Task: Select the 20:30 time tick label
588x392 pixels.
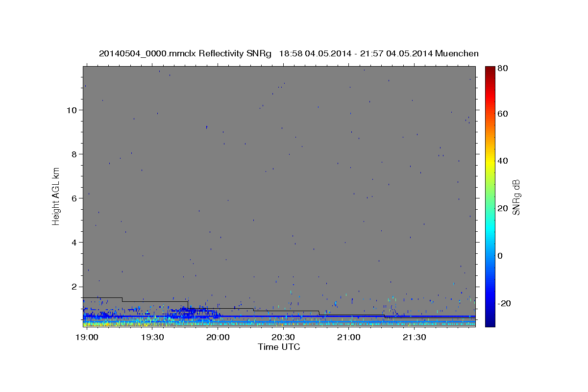Action: pyautogui.click(x=283, y=337)
